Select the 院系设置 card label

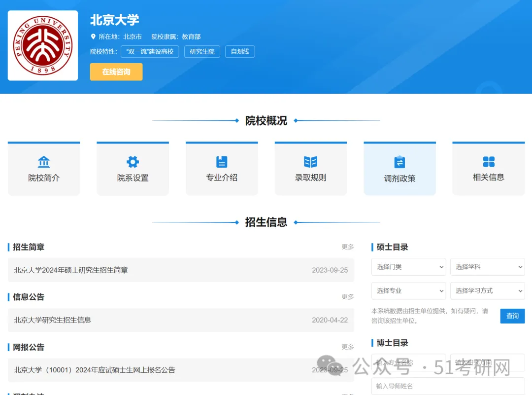point(133,178)
